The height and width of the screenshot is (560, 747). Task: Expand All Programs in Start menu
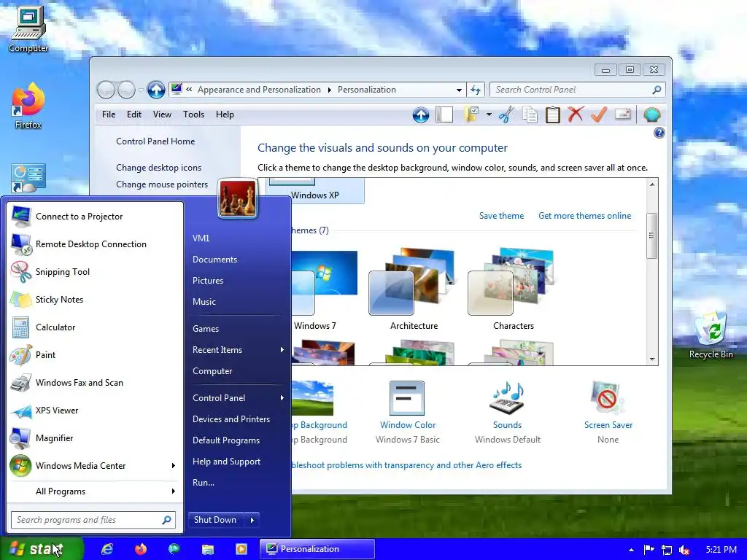point(95,491)
